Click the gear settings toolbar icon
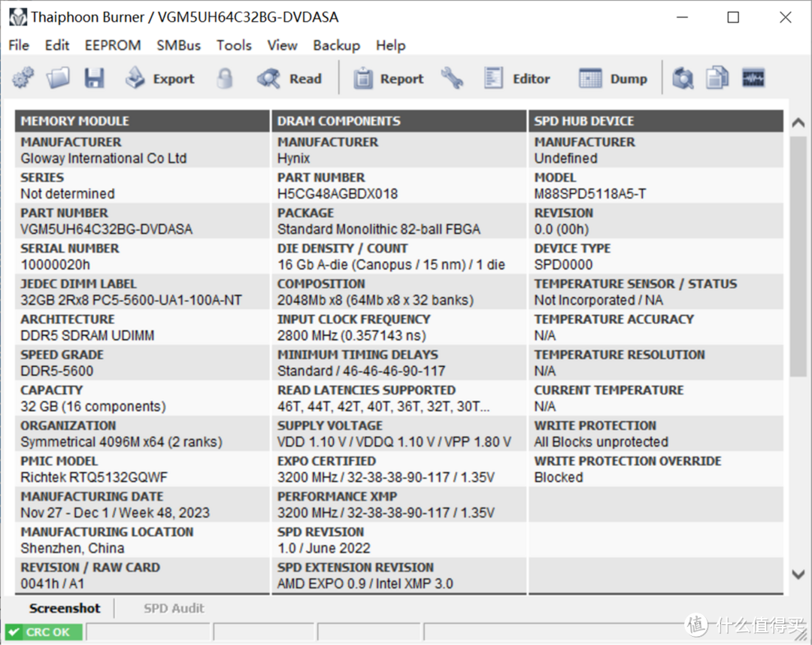The image size is (812, 645). pyautogui.click(x=23, y=78)
